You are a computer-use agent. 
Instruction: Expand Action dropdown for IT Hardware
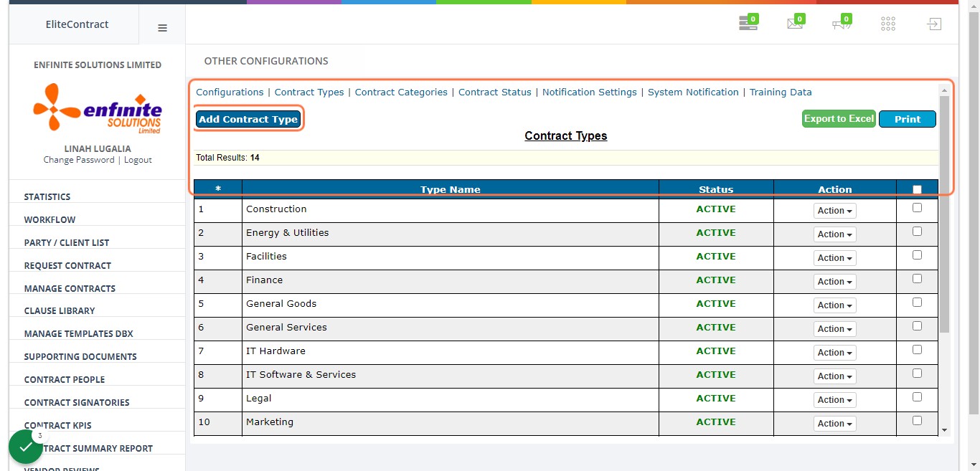pyautogui.click(x=835, y=353)
